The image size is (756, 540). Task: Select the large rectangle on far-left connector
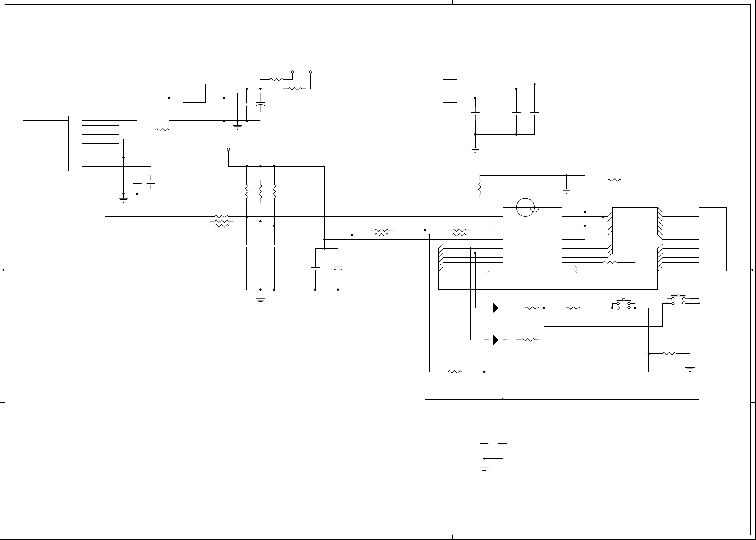[45, 139]
